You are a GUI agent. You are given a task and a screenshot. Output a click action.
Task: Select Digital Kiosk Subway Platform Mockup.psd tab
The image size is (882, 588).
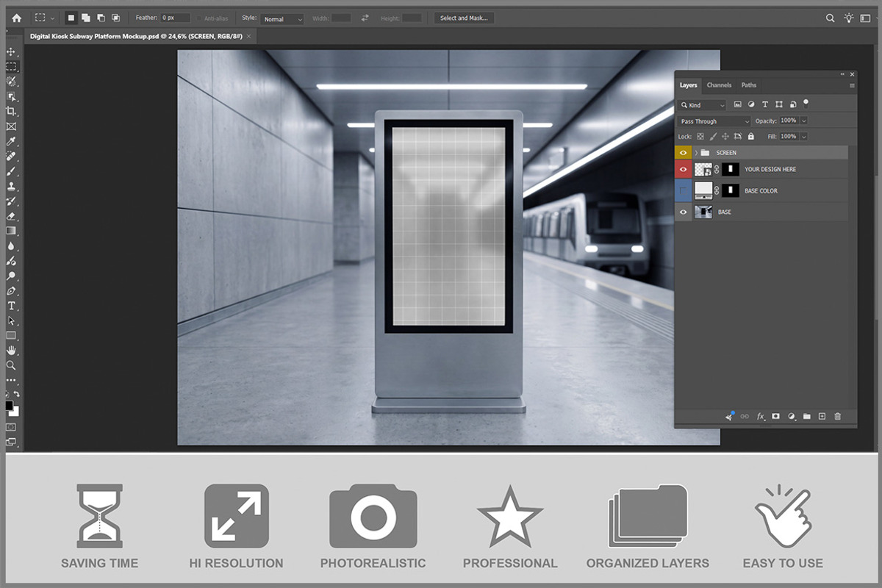click(x=140, y=36)
